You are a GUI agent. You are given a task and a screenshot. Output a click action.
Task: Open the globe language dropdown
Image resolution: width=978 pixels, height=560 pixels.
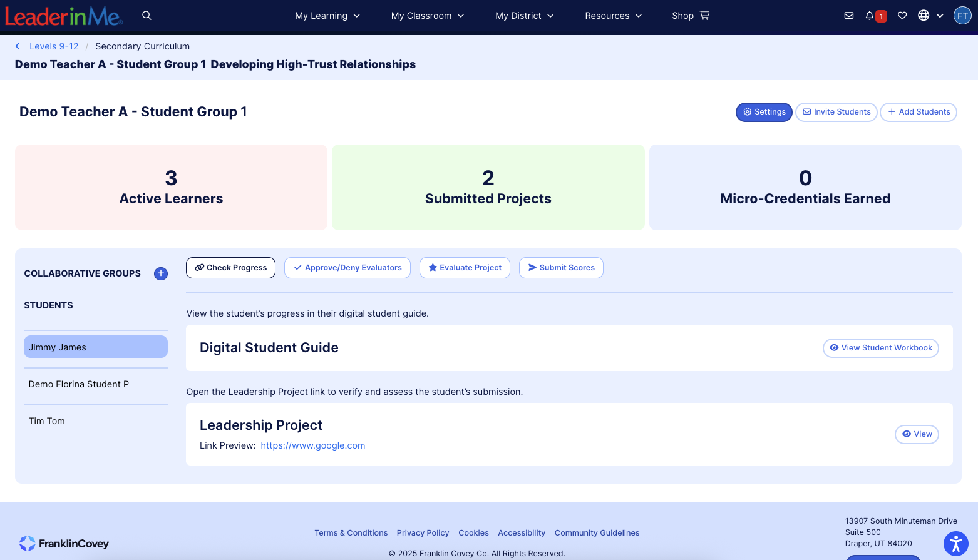tap(930, 16)
